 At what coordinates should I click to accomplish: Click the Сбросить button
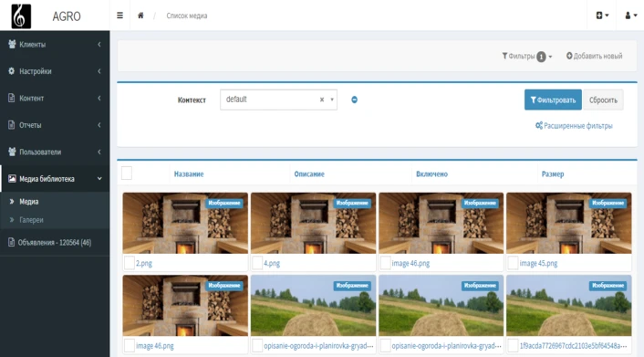pos(603,100)
